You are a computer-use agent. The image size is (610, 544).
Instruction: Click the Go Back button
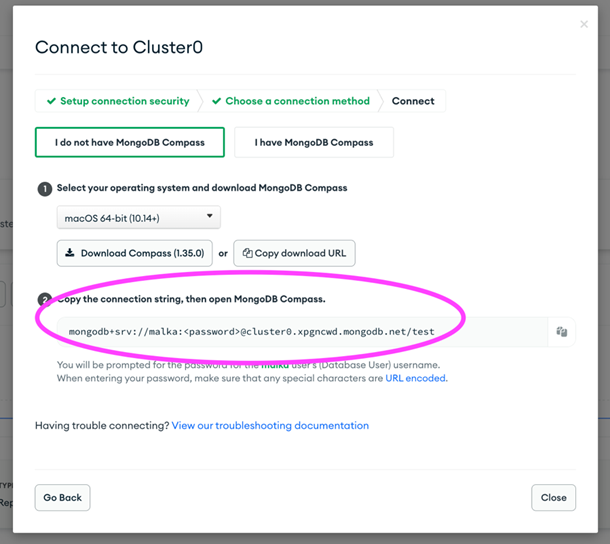click(x=63, y=498)
